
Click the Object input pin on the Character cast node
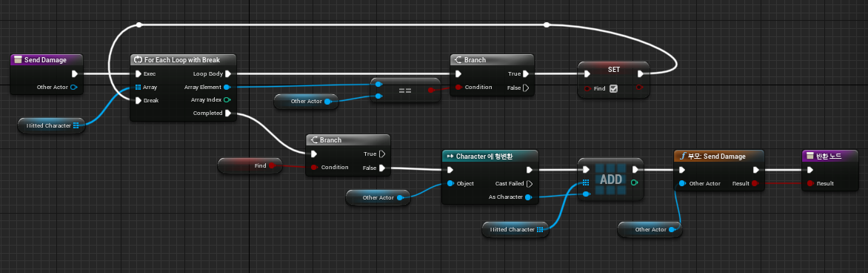450,184
